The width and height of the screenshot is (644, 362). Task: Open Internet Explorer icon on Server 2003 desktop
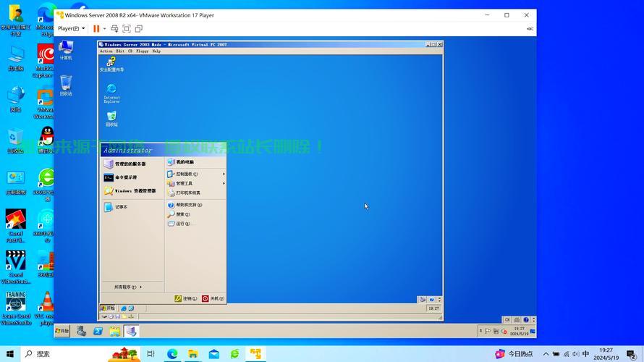point(111,93)
